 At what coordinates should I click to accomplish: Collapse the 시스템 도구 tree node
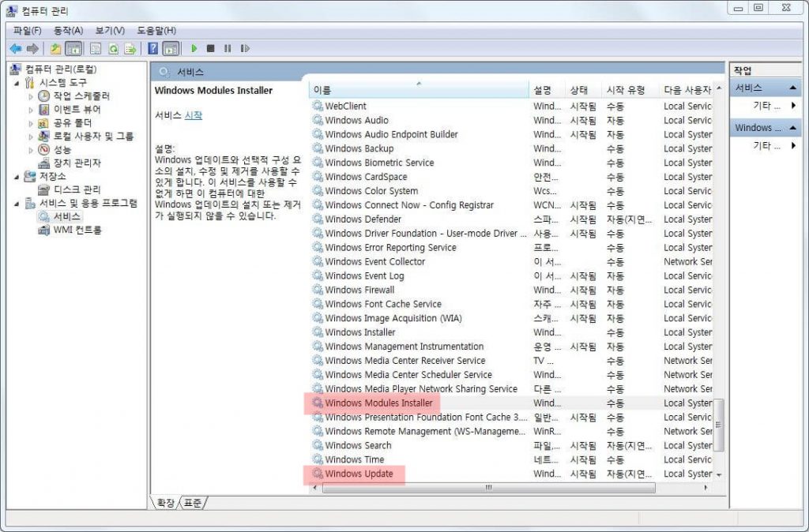pos(17,83)
